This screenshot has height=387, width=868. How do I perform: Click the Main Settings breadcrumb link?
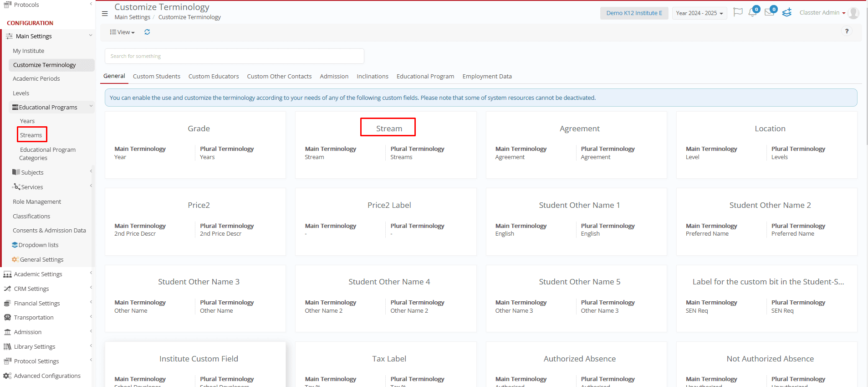[133, 17]
